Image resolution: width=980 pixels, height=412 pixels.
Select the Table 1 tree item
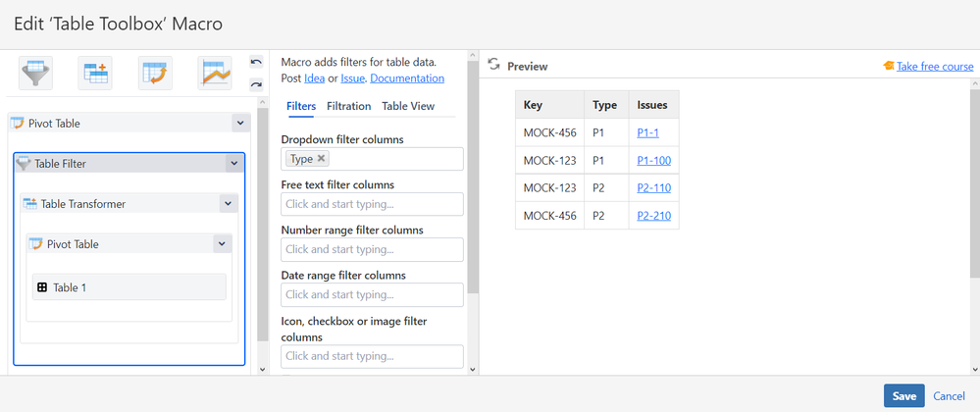[x=129, y=287]
